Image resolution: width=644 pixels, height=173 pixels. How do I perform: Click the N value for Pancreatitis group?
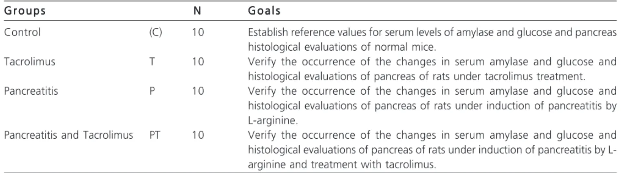coord(198,91)
